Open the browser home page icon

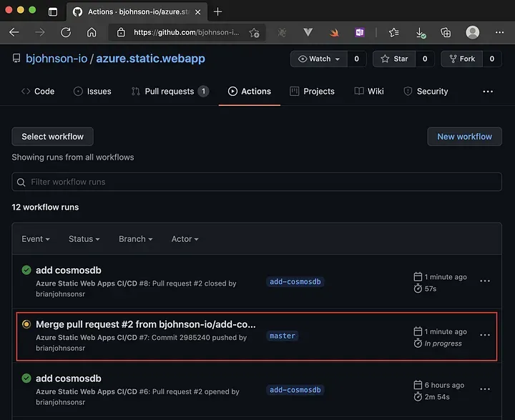(92, 32)
